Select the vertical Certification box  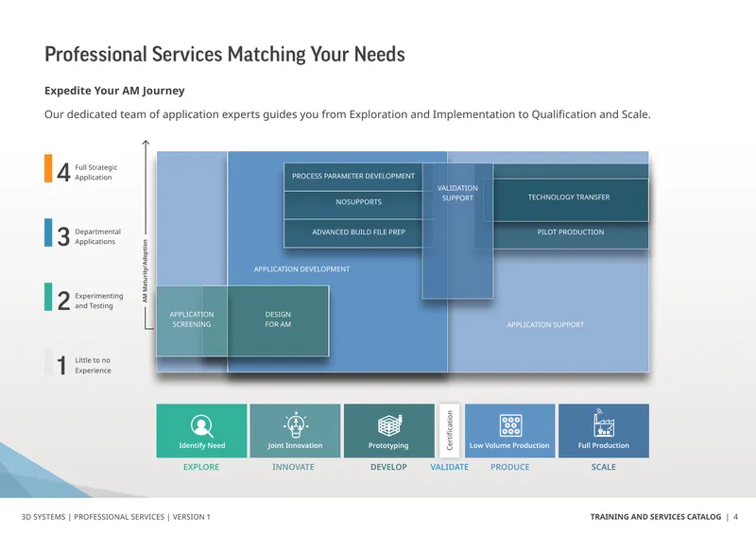(x=450, y=430)
